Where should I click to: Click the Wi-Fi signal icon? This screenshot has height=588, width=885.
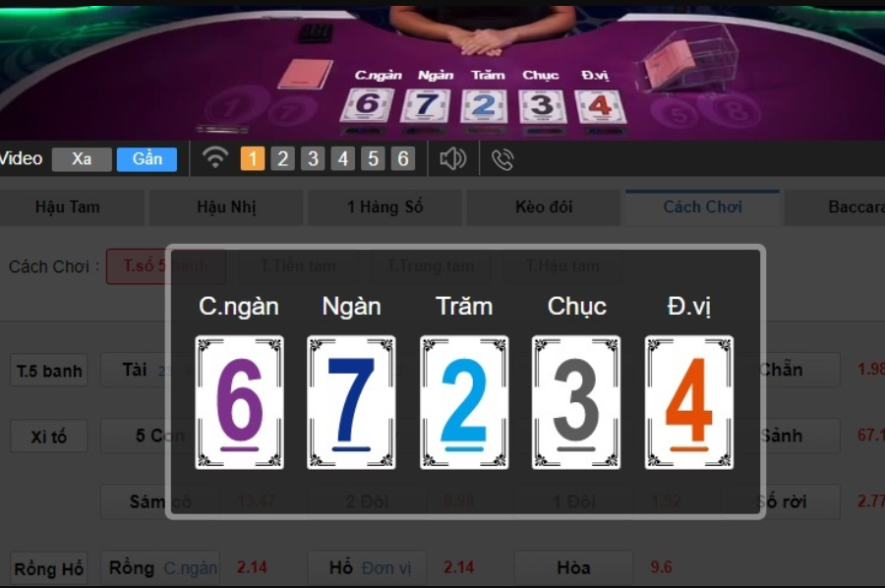point(215,158)
